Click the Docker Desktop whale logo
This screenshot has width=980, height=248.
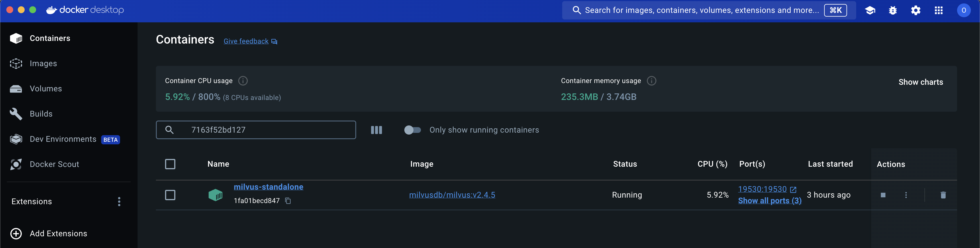[51, 10]
